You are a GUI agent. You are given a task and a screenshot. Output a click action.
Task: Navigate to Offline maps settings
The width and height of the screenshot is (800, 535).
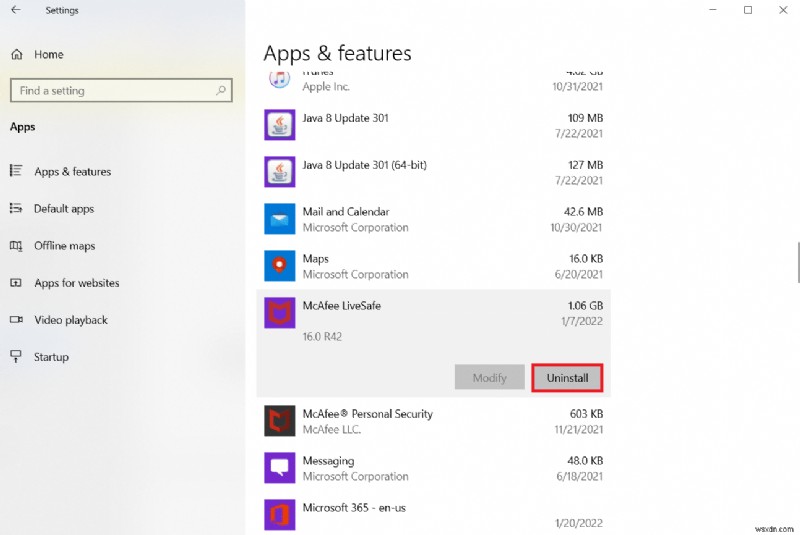(64, 246)
